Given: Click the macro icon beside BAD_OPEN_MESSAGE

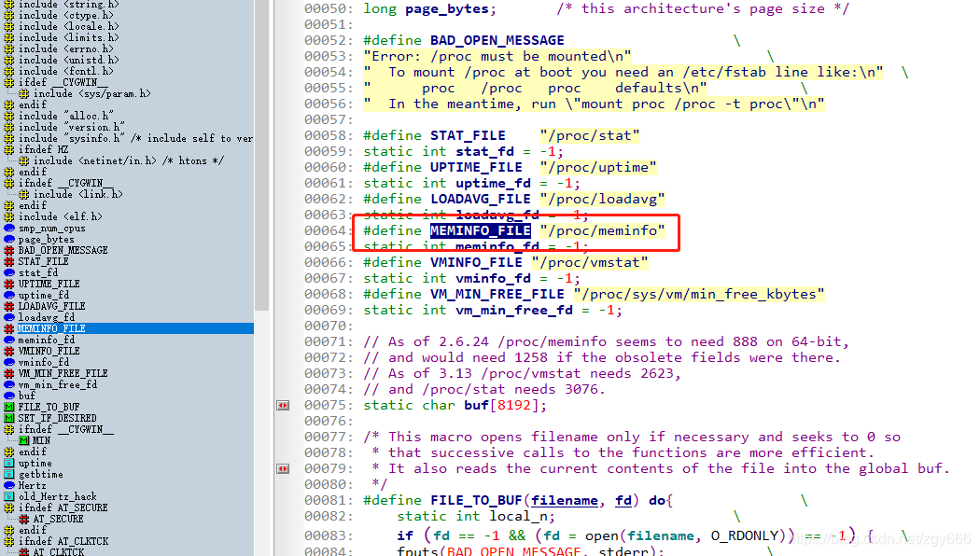Looking at the screenshot, I should [x=8, y=251].
